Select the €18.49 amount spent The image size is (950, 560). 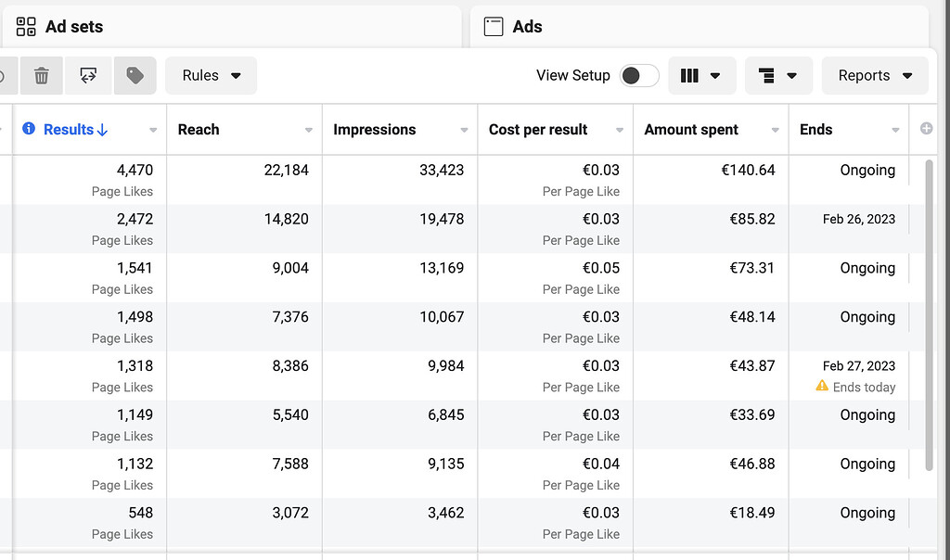pos(751,514)
